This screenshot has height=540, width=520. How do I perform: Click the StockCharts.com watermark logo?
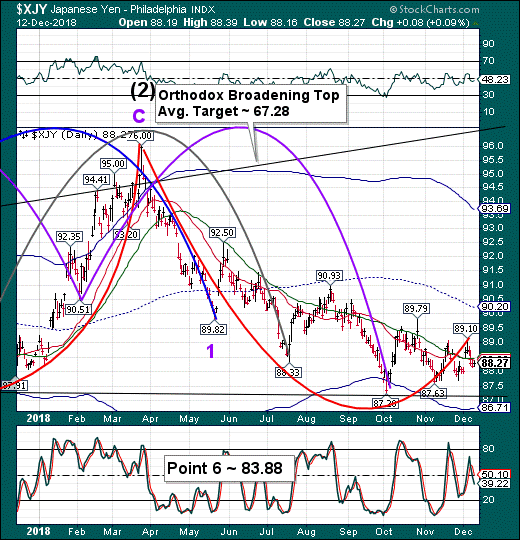click(x=435, y=9)
